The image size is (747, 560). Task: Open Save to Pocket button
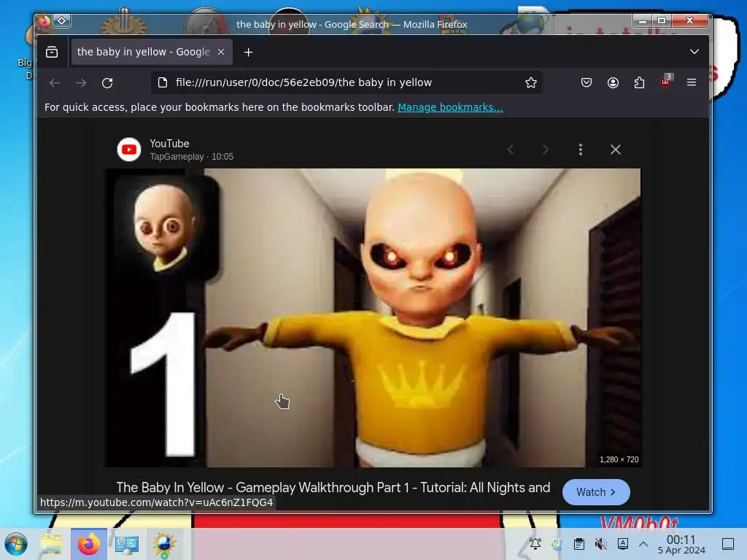(587, 83)
